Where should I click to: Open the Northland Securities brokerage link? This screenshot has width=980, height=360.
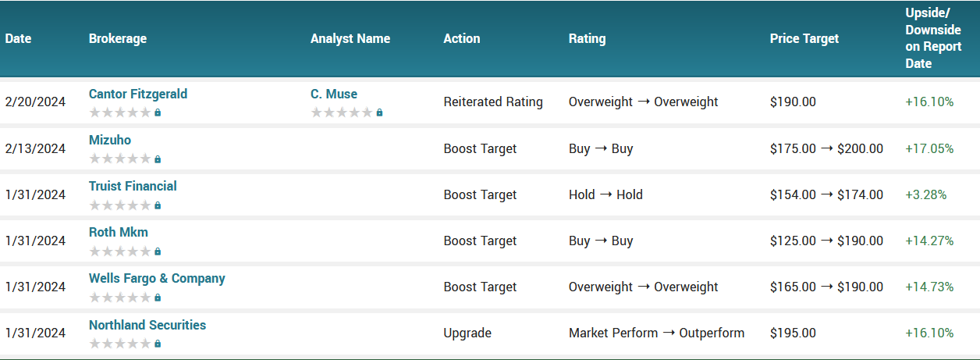click(147, 324)
